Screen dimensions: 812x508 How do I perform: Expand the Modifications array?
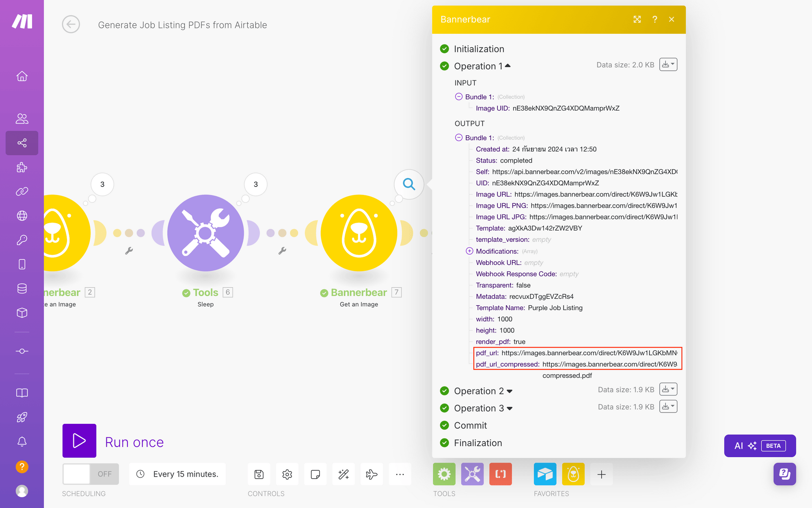click(x=469, y=251)
